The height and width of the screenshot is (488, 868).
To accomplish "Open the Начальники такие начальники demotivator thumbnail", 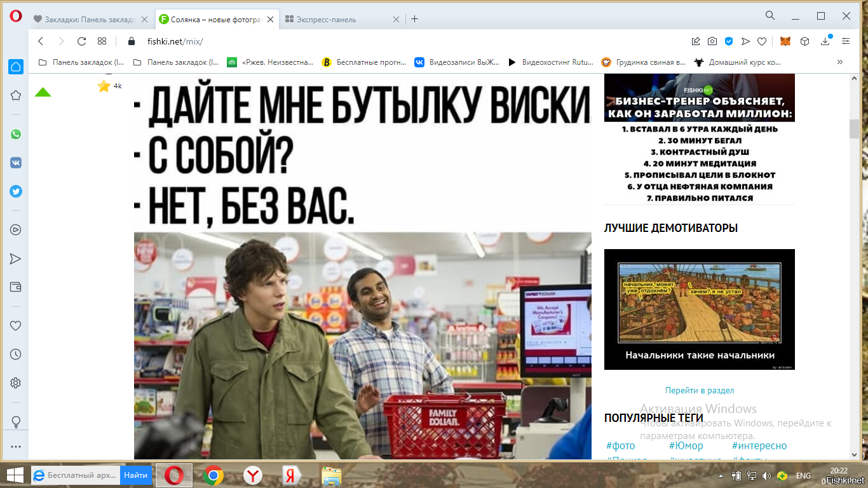I will [x=699, y=309].
